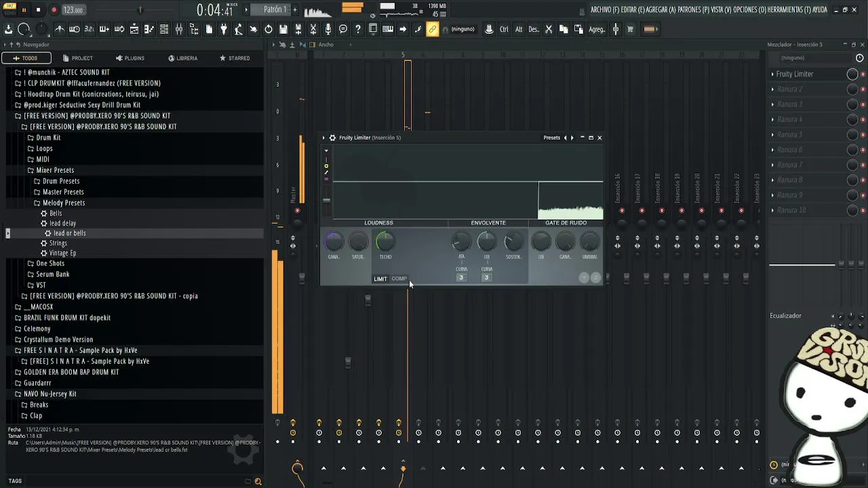Screen dimensions: 868x488
Task: Open Fruity Limiter gear options icon
Action: click(x=332, y=138)
